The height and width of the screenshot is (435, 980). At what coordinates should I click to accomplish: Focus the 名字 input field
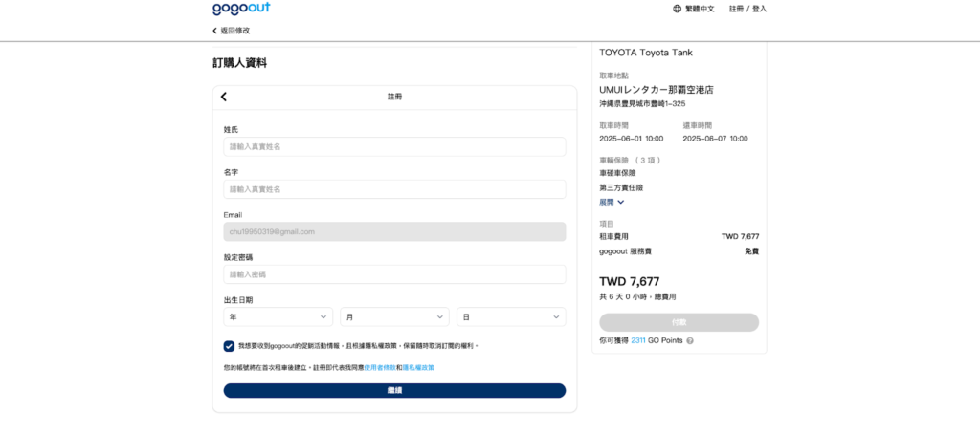394,189
